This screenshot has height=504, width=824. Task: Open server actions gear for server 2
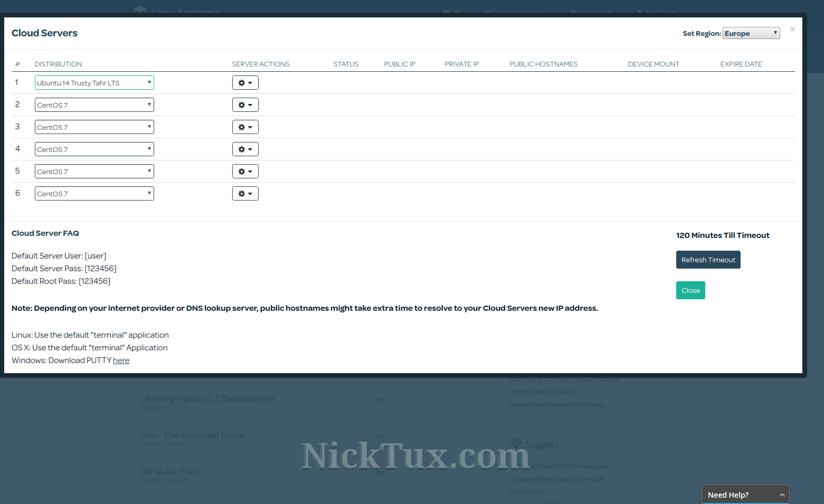245,105
